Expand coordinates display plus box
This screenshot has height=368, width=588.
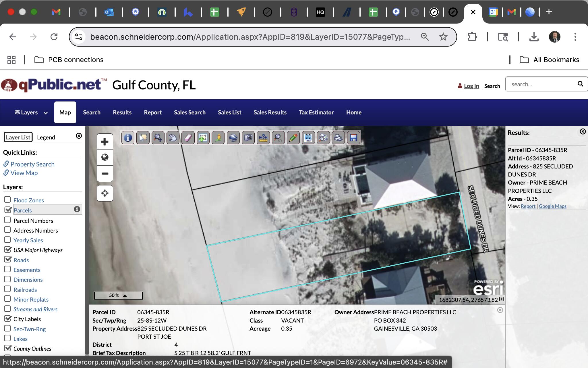pos(501,299)
